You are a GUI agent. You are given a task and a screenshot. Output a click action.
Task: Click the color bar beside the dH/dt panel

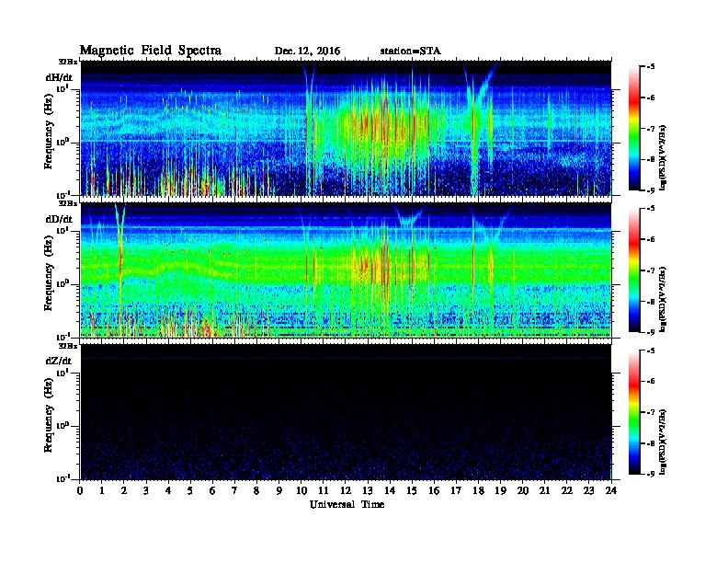[634, 128]
